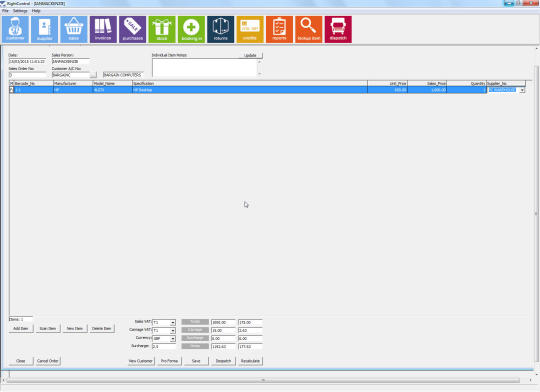The image size is (540, 392).
Task: Click the Delete Item button
Action: point(102,329)
